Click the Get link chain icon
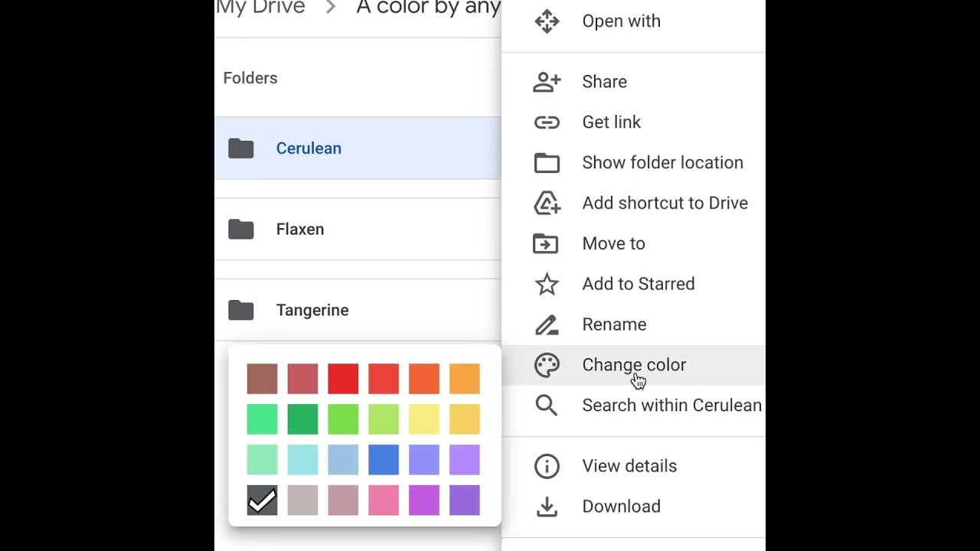The image size is (980, 551). pyautogui.click(x=547, y=122)
